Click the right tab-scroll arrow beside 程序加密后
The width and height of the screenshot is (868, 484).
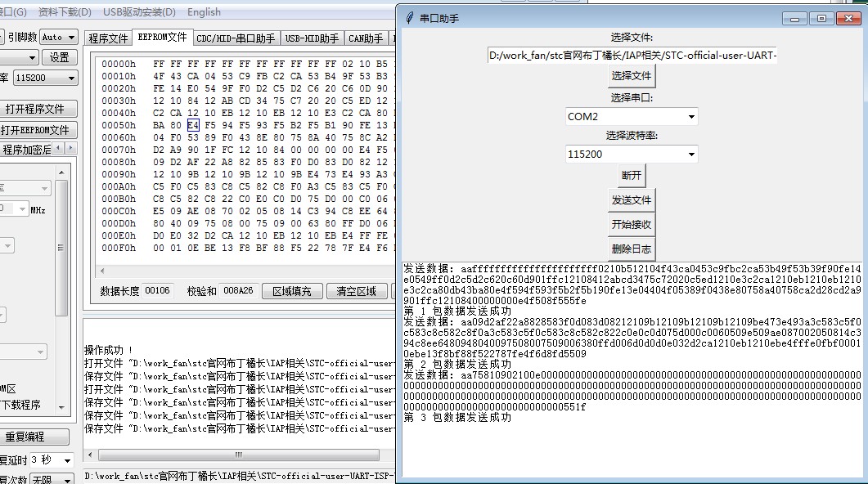tap(71, 148)
